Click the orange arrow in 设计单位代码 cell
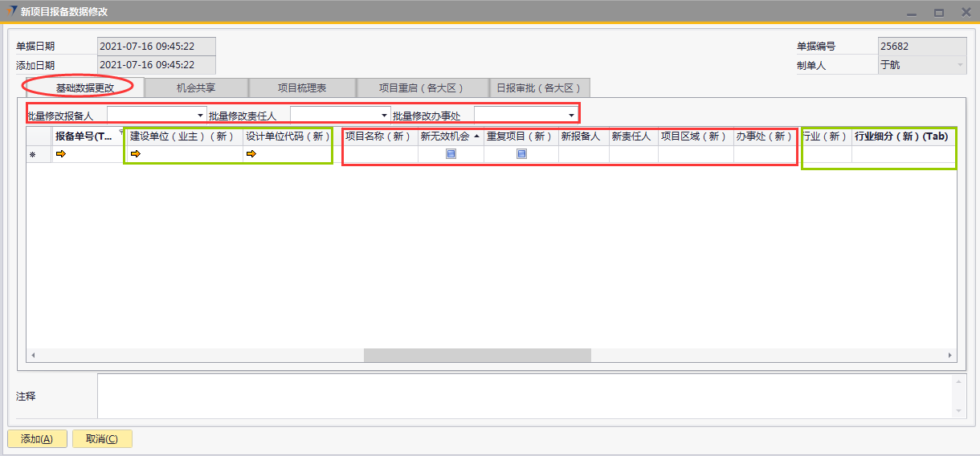The height and width of the screenshot is (456, 980). coord(251,154)
